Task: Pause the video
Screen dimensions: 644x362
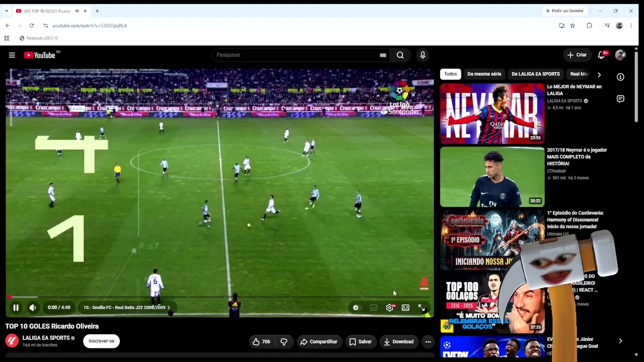Action: (x=16, y=307)
